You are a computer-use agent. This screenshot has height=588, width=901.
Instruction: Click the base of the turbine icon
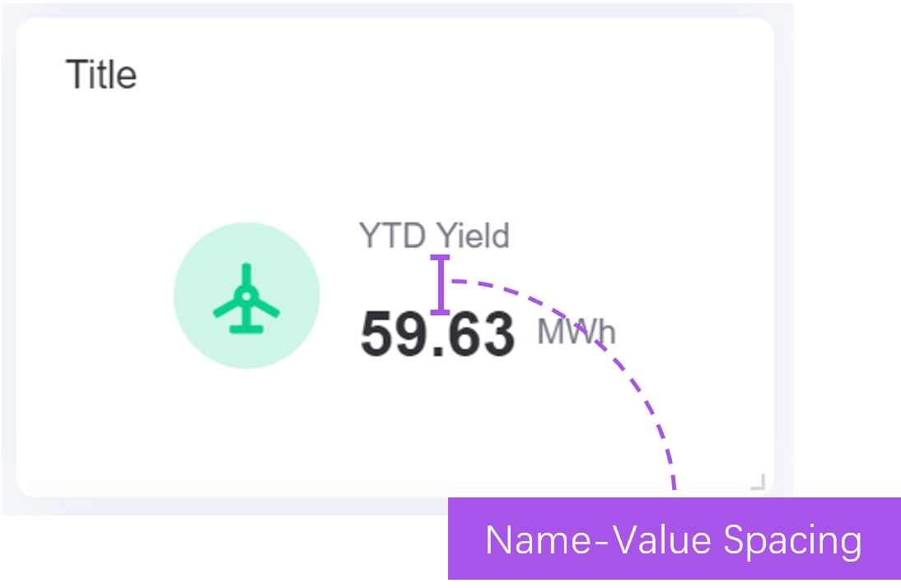click(x=246, y=329)
